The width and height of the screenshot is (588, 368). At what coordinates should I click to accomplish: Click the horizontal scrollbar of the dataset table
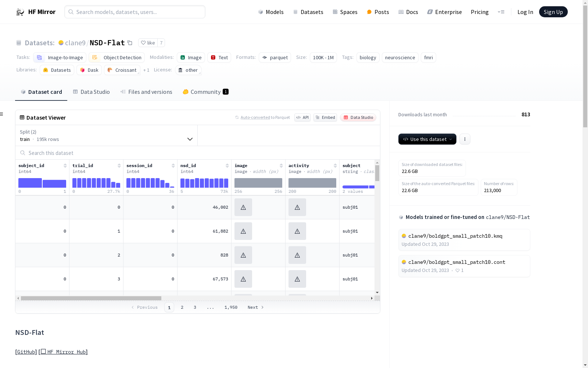(x=91, y=298)
